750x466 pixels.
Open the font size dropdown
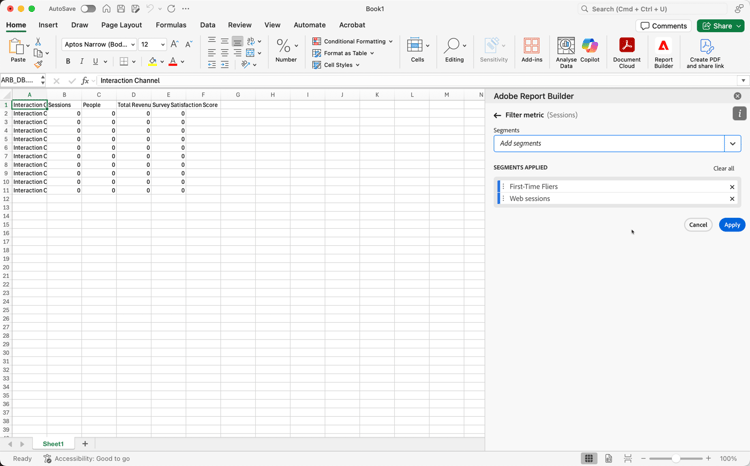pyautogui.click(x=163, y=44)
